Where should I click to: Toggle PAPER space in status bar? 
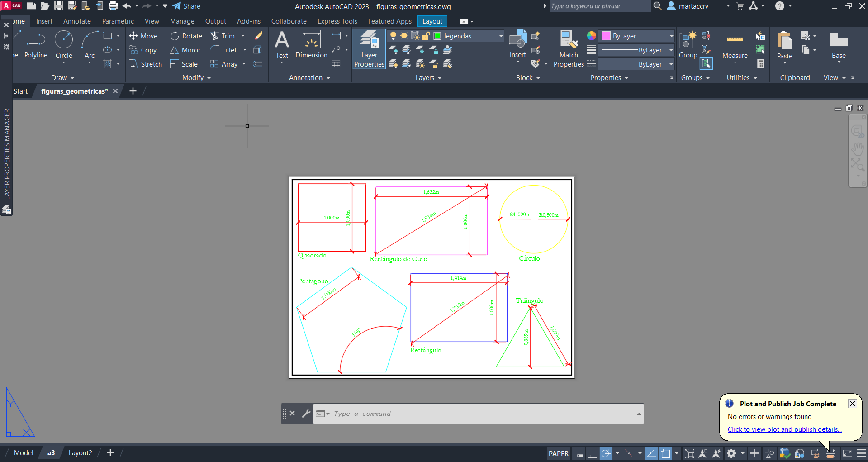[x=558, y=453]
